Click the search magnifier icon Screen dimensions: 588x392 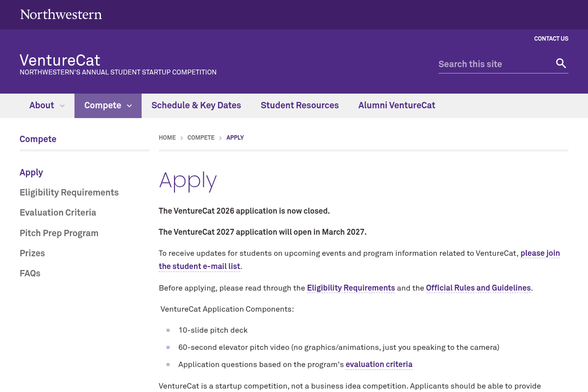(561, 64)
